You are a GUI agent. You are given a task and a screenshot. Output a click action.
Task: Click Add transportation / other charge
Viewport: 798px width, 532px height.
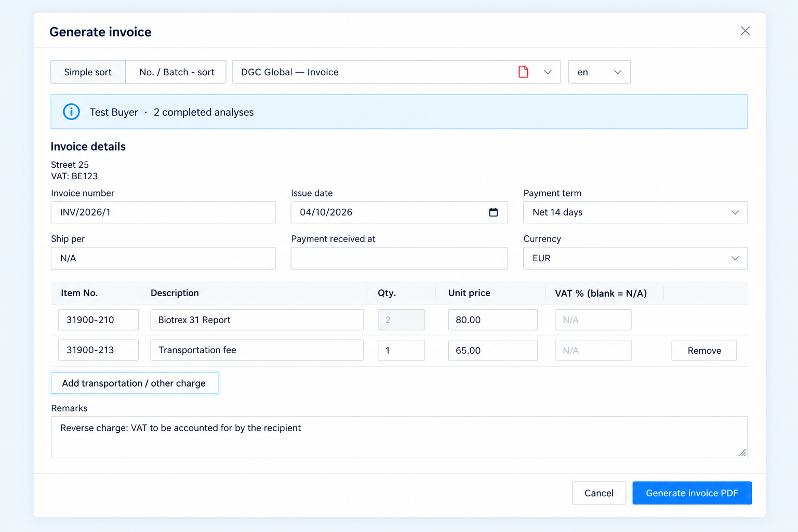click(134, 383)
